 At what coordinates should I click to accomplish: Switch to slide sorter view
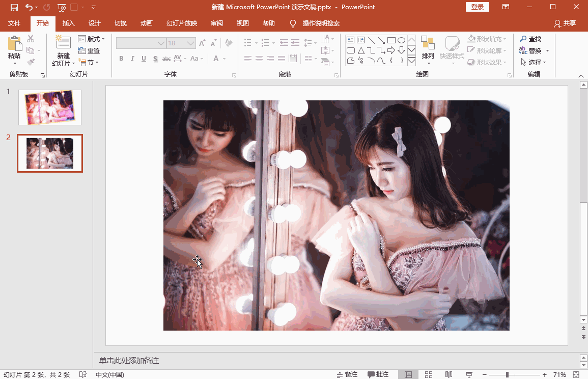(429, 374)
